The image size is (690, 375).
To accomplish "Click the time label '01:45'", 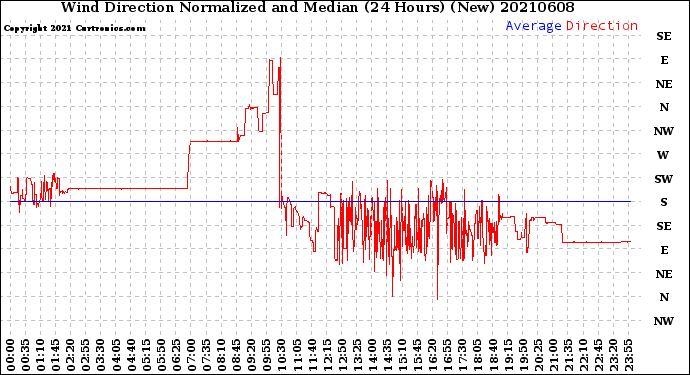I will click(56, 355).
